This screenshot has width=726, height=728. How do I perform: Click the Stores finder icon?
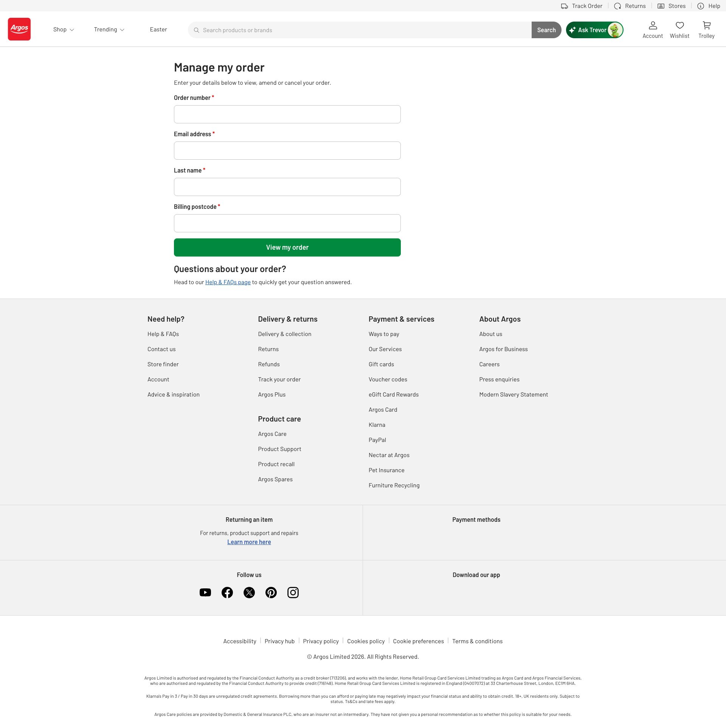[x=661, y=6]
